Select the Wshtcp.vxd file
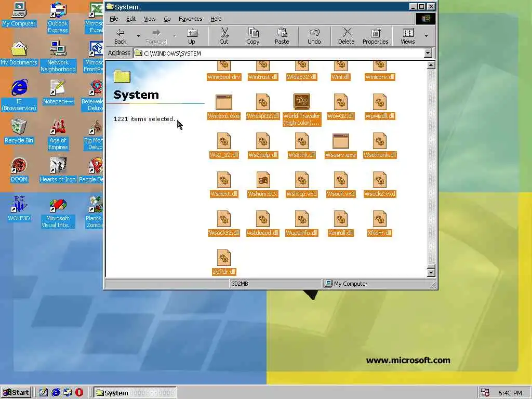Screen dimensions: 532x399 (x=302, y=185)
